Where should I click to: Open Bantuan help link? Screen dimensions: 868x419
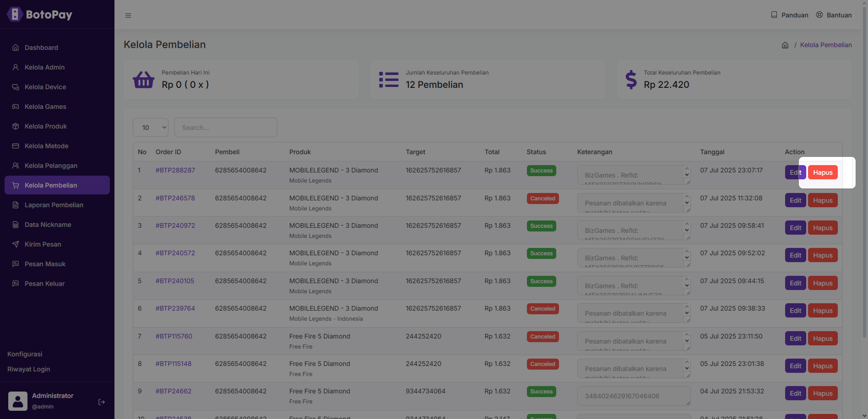(x=834, y=15)
